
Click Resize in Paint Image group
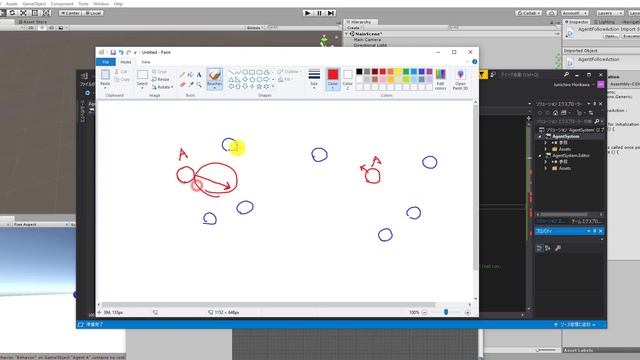[160, 79]
